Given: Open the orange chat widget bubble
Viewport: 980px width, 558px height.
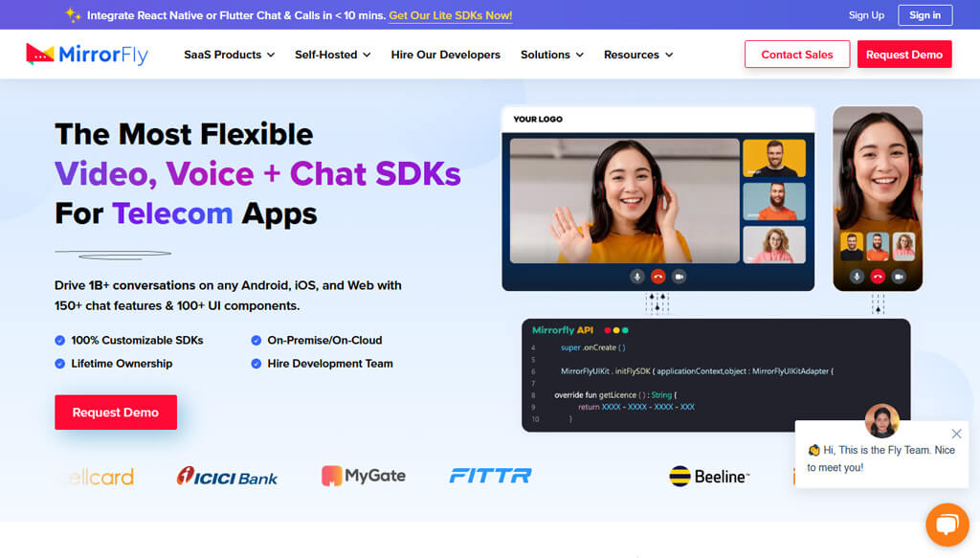Looking at the screenshot, I should coord(947,525).
